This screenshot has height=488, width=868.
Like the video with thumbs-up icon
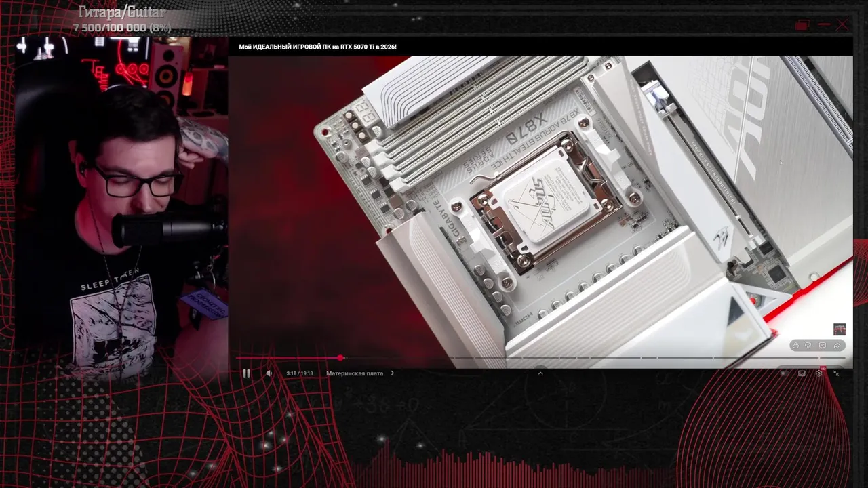[x=795, y=346]
